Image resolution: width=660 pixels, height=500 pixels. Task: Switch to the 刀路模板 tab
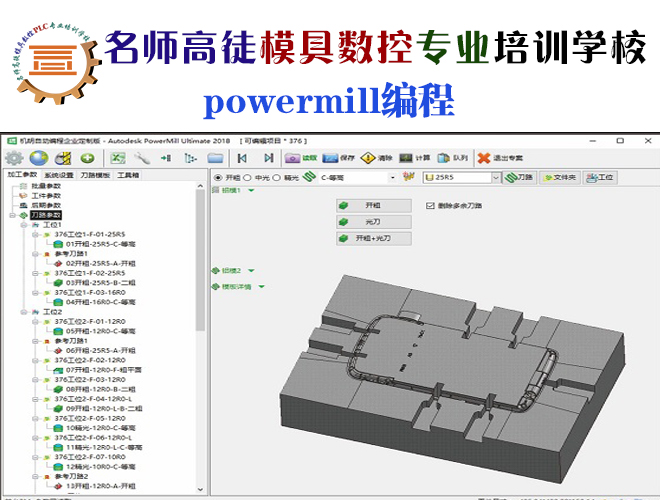tap(95, 175)
